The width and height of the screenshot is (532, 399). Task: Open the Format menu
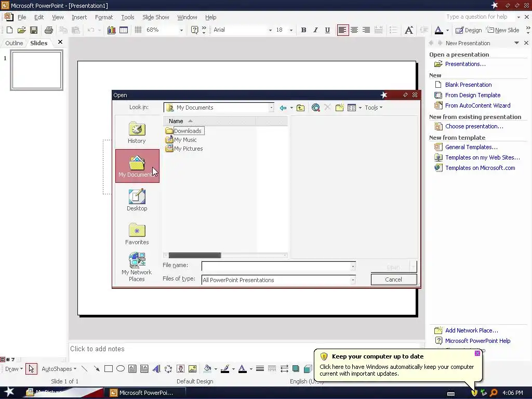point(104,17)
